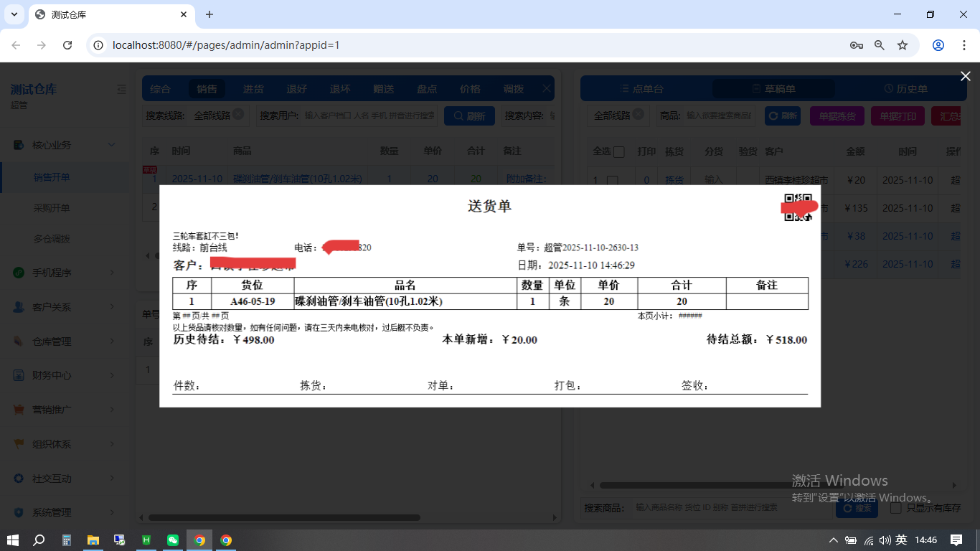Expand the 财务中心 sidebar menu

(x=111, y=375)
